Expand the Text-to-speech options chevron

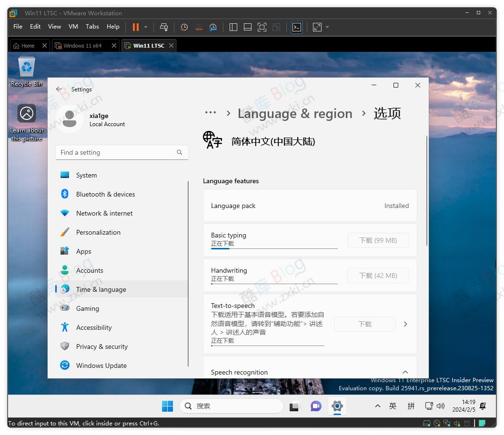tap(405, 324)
